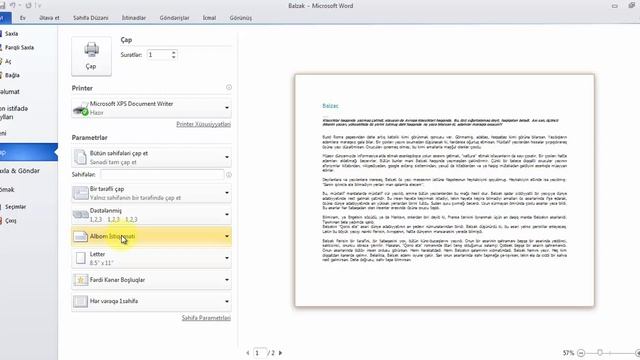
Task: Select Saxla in the backstage menu
Action: [11, 33]
